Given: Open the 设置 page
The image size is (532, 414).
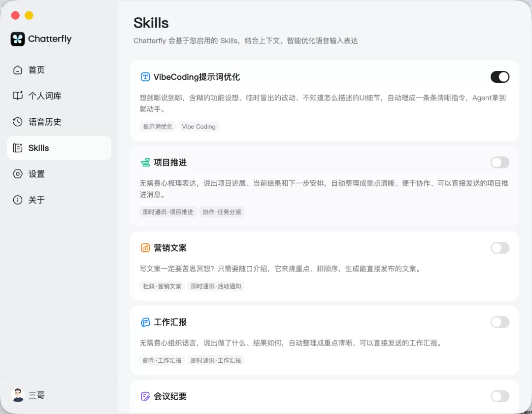Looking at the screenshot, I should [59, 174].
